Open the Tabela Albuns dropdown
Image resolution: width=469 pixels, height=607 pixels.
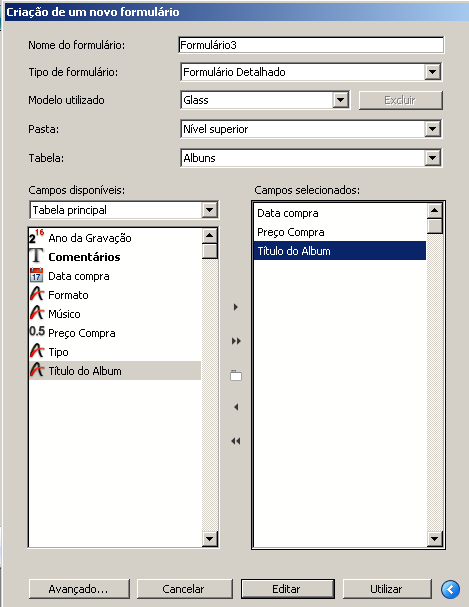[432, 158]
